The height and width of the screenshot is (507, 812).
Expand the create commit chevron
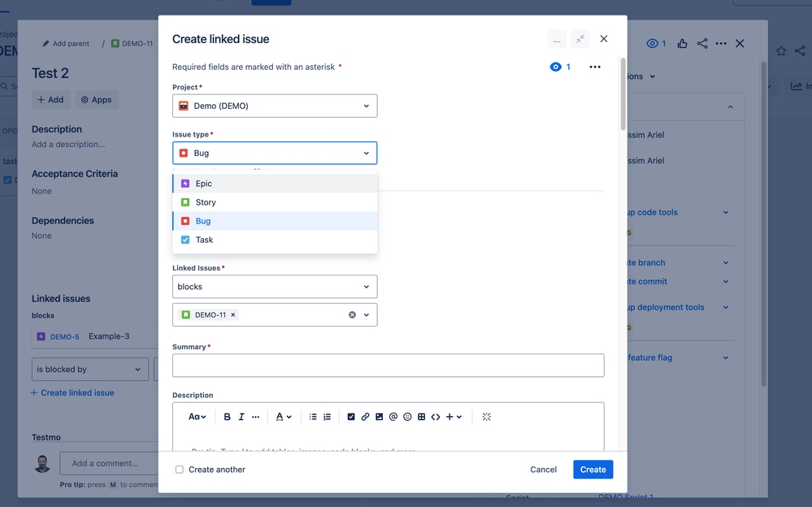[x=726, y=282]
